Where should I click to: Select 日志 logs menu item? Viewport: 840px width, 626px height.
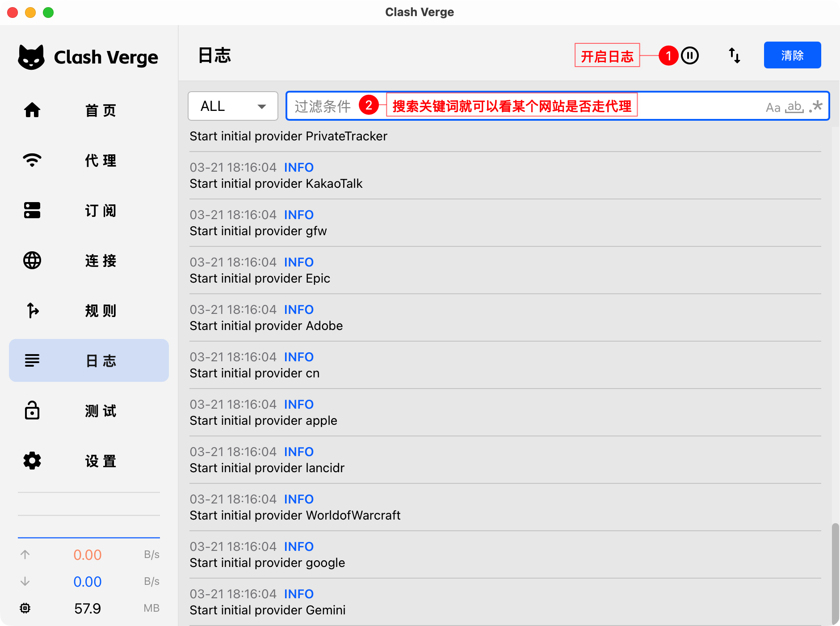89,360
